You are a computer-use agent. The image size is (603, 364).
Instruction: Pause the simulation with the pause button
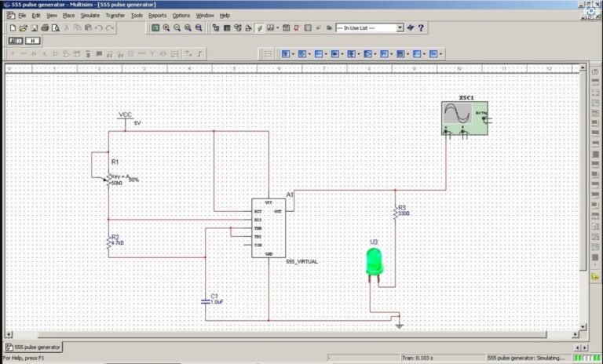(x=33, y=41)
